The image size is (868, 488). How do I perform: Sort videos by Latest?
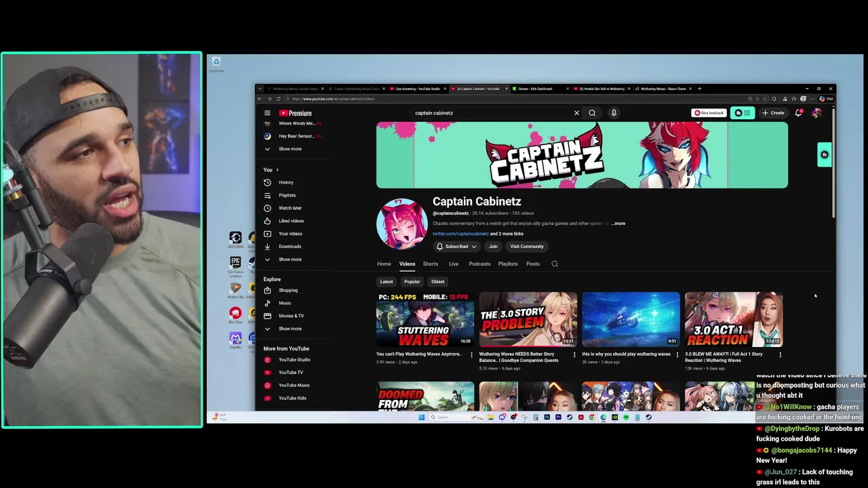(387, 282)
